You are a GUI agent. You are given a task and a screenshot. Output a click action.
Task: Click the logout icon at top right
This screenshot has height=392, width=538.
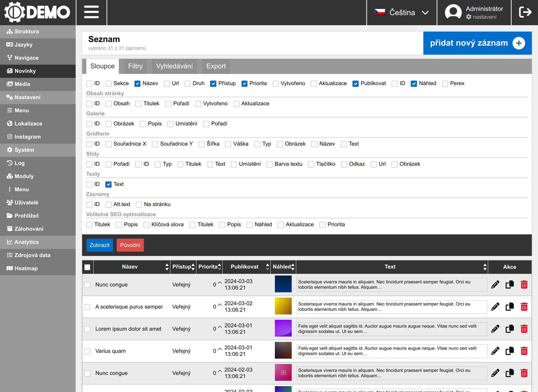525,12
